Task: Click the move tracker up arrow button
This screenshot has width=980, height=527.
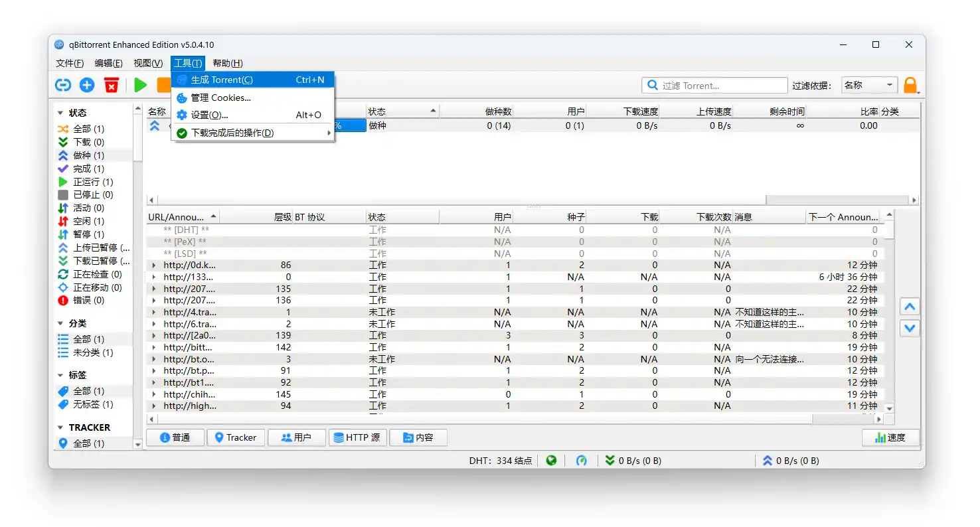Action: point(910,307)
